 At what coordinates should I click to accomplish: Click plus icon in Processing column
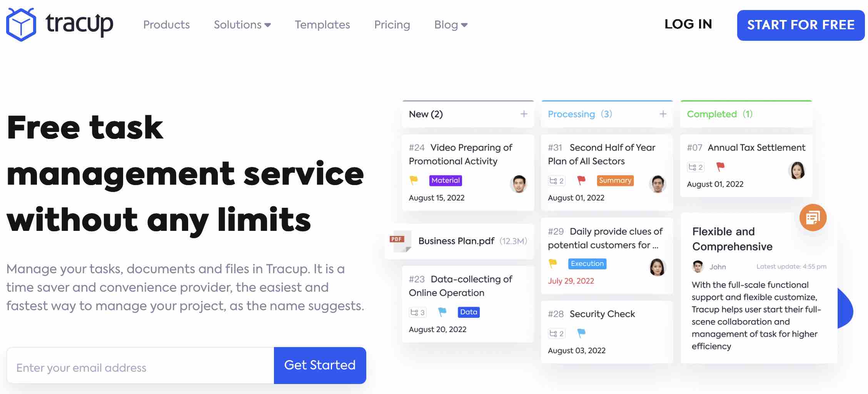(x=663, y=114)
